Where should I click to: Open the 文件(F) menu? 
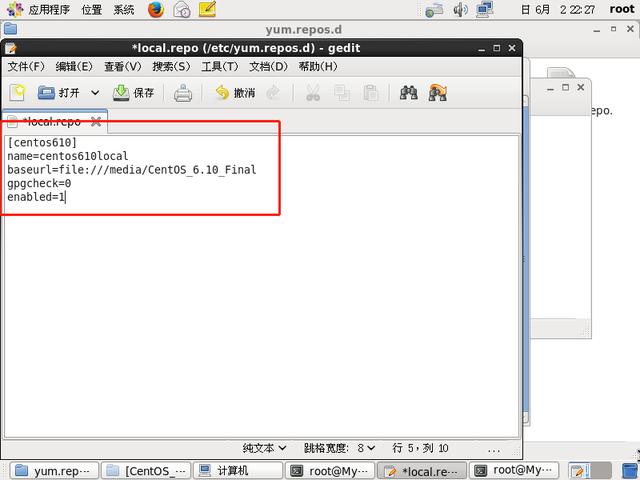(x=26, y=67)
